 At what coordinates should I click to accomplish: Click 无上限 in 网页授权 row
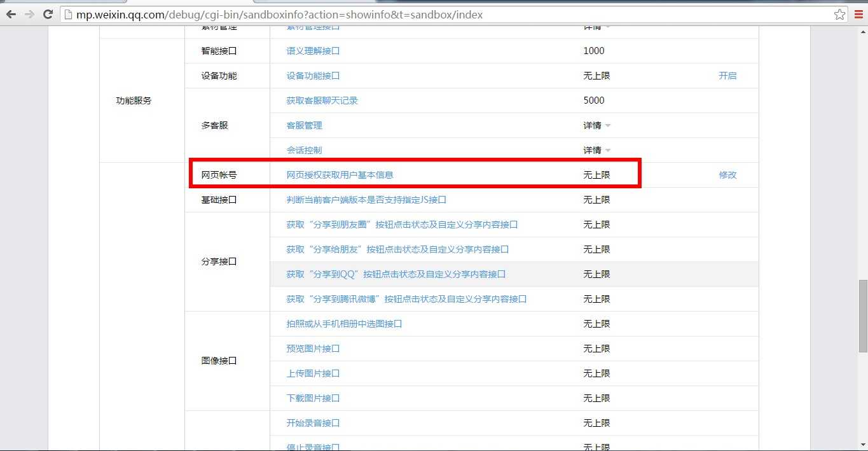[x=596, y=175]
